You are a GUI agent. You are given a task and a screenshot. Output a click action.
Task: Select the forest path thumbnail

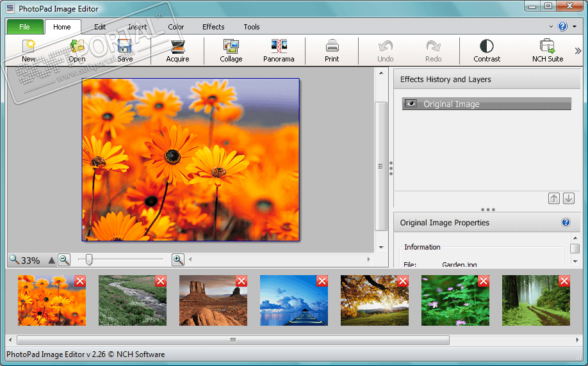[x=536, y=301]
